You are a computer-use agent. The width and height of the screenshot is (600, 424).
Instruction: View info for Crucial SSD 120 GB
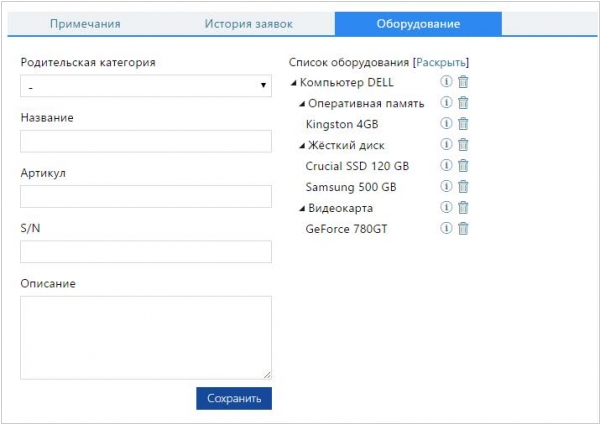pyautogui.click(x=446, y=165)
